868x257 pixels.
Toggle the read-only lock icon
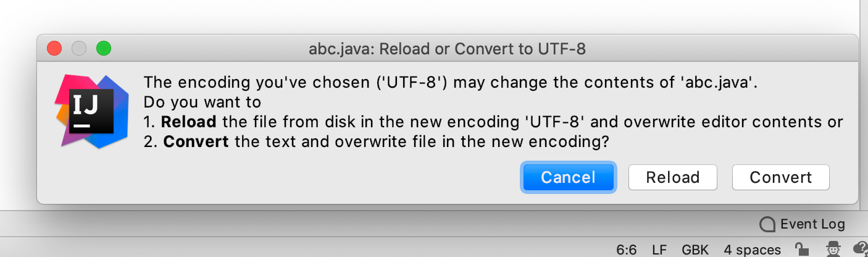[x=803, y=250]
